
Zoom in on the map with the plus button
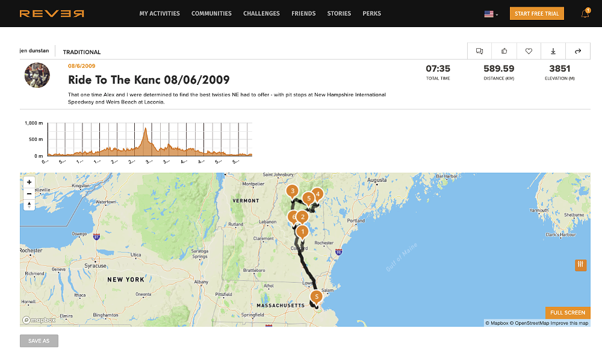(29, 182)
